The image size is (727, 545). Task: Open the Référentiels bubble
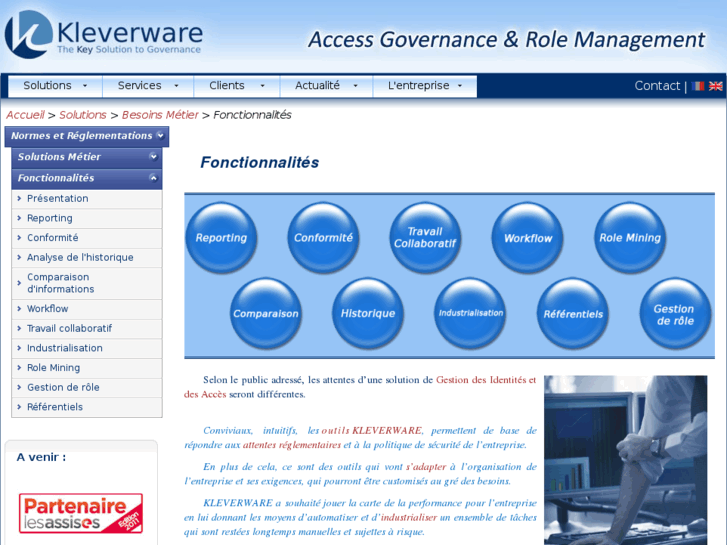(x=573, y=313)
